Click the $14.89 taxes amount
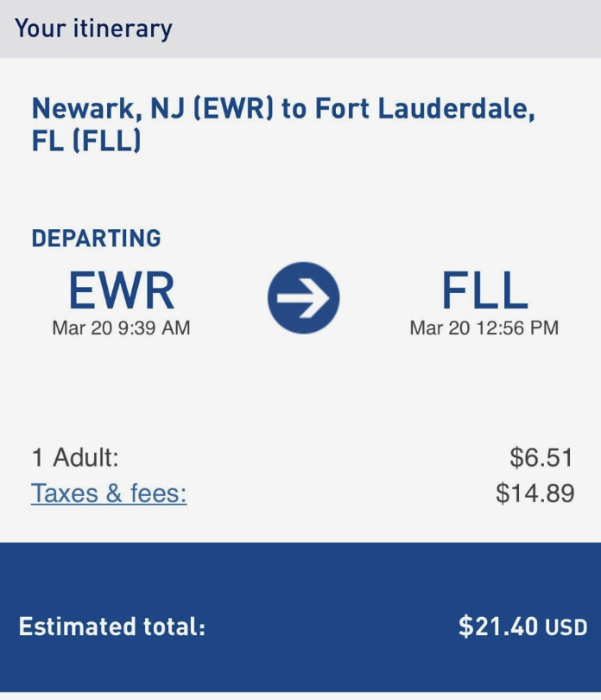Image resolution: width=601 pixels, height=700 pixels. 535,493
